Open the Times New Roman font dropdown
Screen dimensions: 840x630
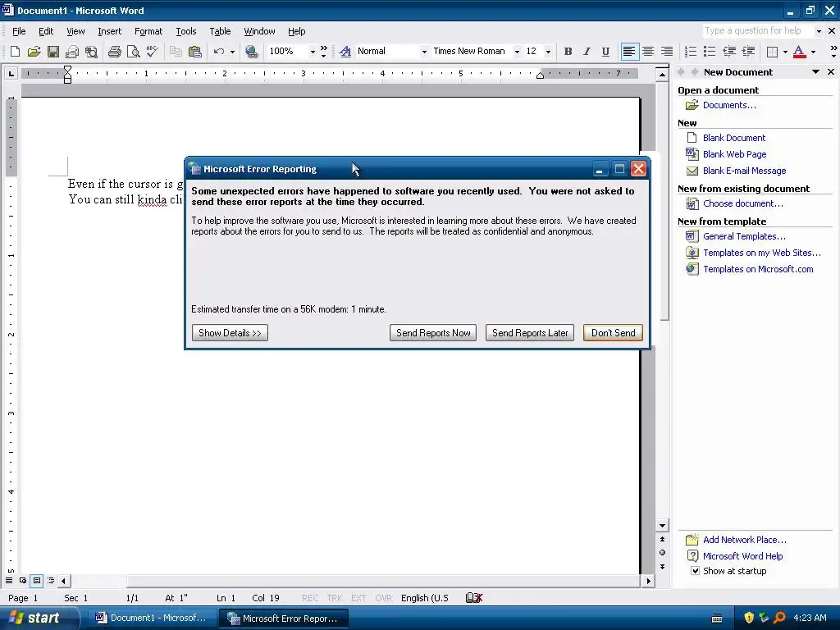pyautogui.click(x=517, y=52)
